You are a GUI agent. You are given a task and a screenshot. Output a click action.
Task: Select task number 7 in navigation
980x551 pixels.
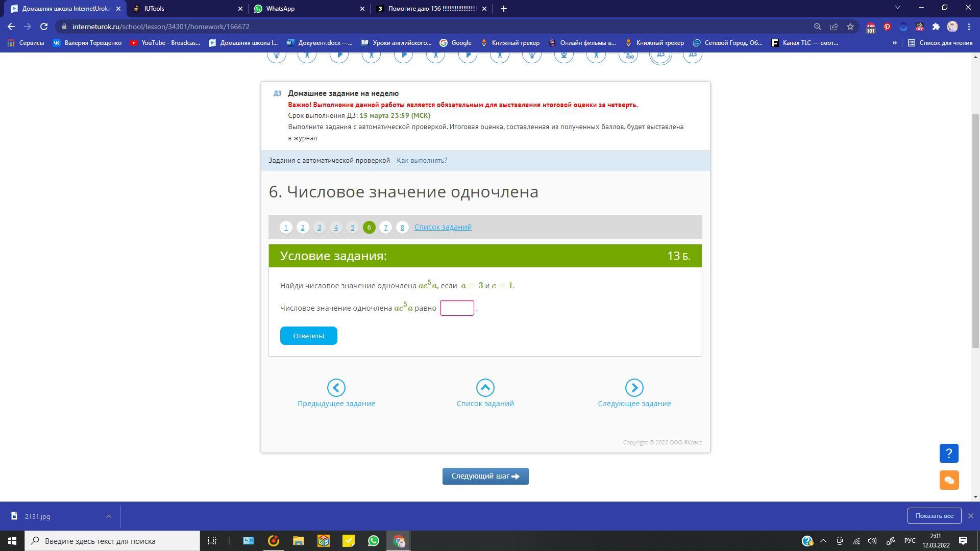tap(385, 228)
